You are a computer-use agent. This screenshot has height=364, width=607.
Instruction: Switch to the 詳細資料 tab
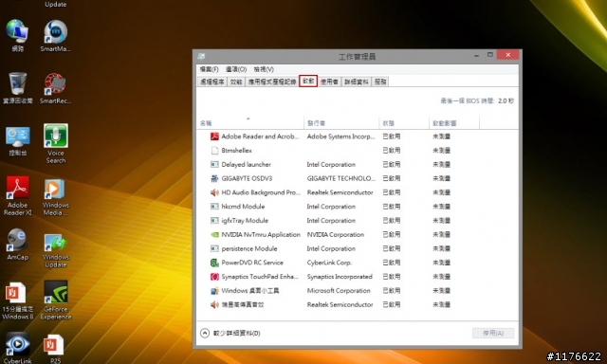(357, 82)
